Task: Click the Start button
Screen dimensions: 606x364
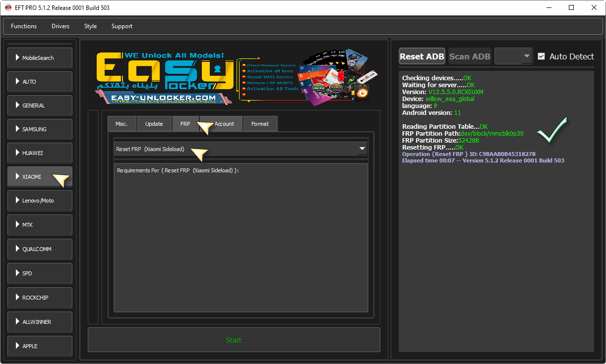Action: point(234,340)
